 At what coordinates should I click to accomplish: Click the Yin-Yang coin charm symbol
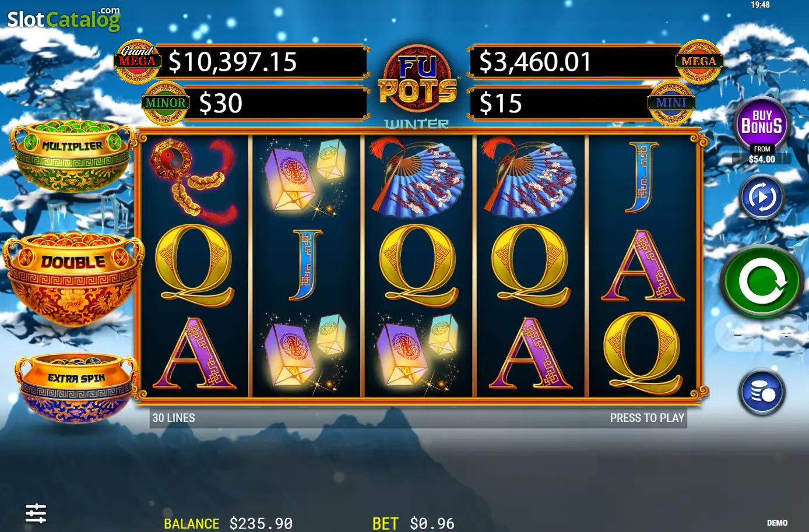[x=194, y=179]
